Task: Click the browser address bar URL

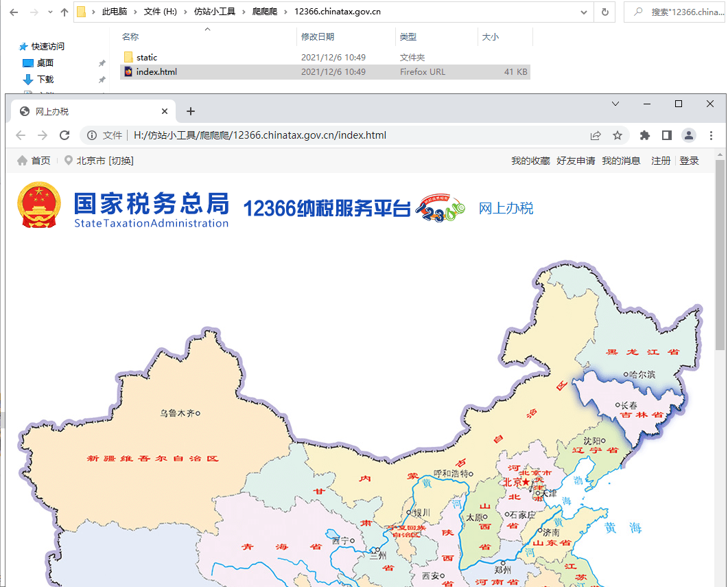Action: pyautogui.click(x=260, y=135)
